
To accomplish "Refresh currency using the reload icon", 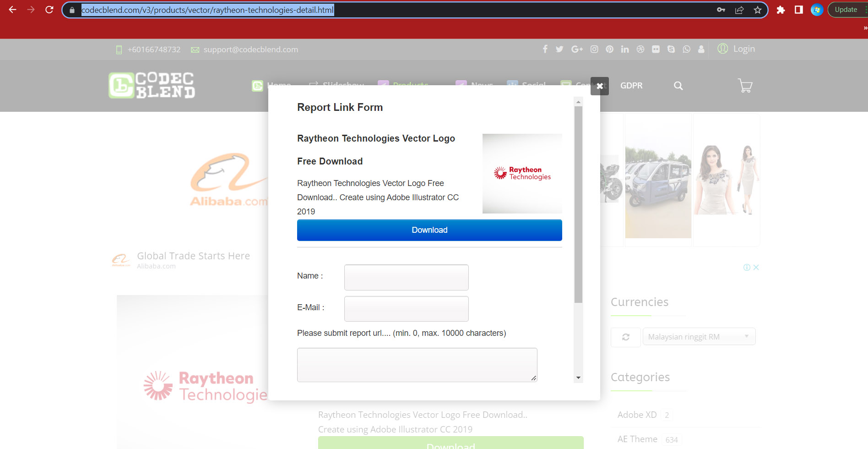I will [625, 337].
